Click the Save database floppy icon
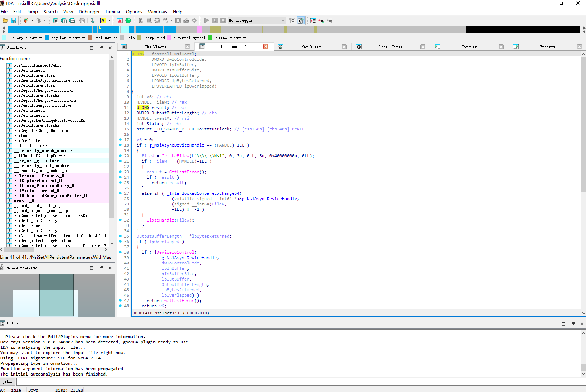Screen dimensions: 586x392 pos(14,20)
